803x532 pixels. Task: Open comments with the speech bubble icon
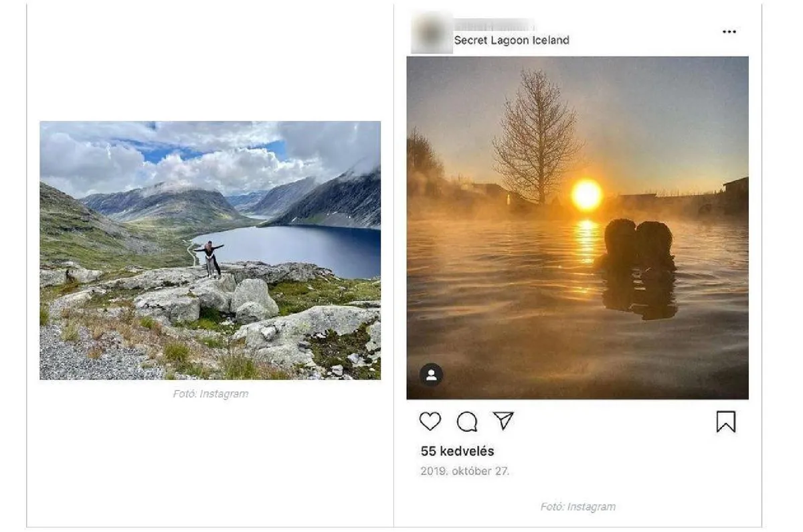pyautogui.click(x=467, y=422)
